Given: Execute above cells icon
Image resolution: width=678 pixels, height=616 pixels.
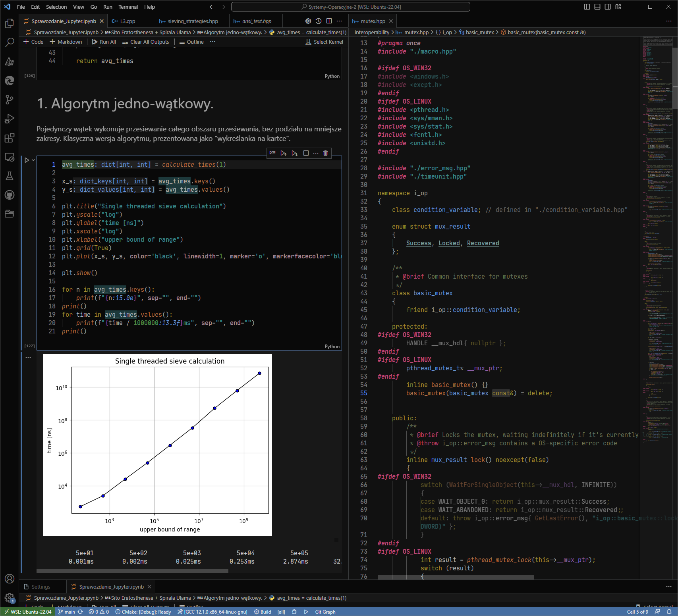Looking at the screenshot, I should click(x=283, y=153).
